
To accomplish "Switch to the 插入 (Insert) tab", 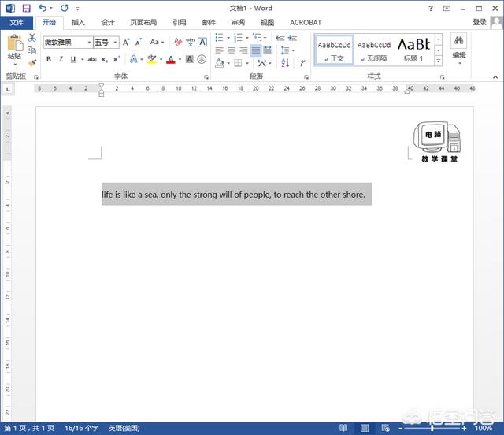I will (78, 23).
